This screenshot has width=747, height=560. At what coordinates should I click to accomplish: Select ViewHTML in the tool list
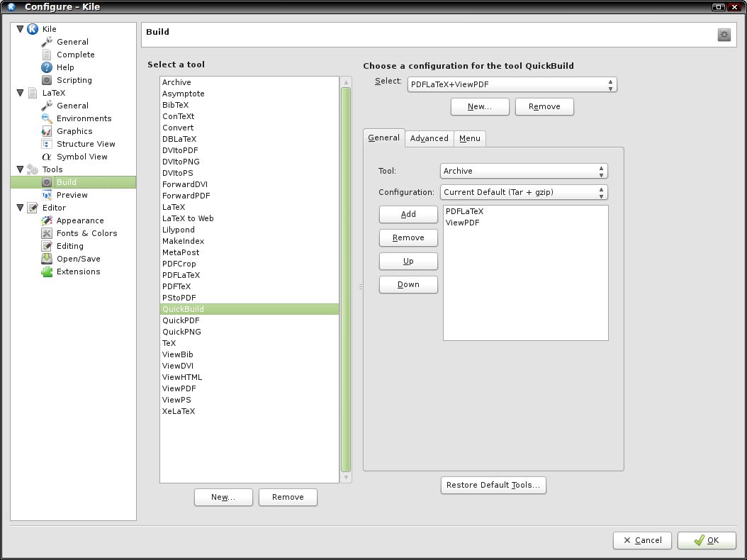(x=249, y=377)
